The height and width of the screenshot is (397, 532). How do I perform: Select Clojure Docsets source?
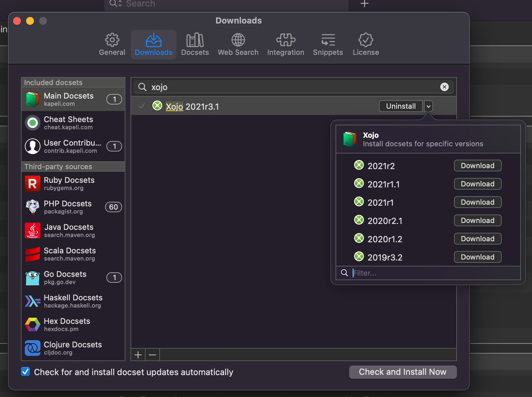[x=73, y=348]
